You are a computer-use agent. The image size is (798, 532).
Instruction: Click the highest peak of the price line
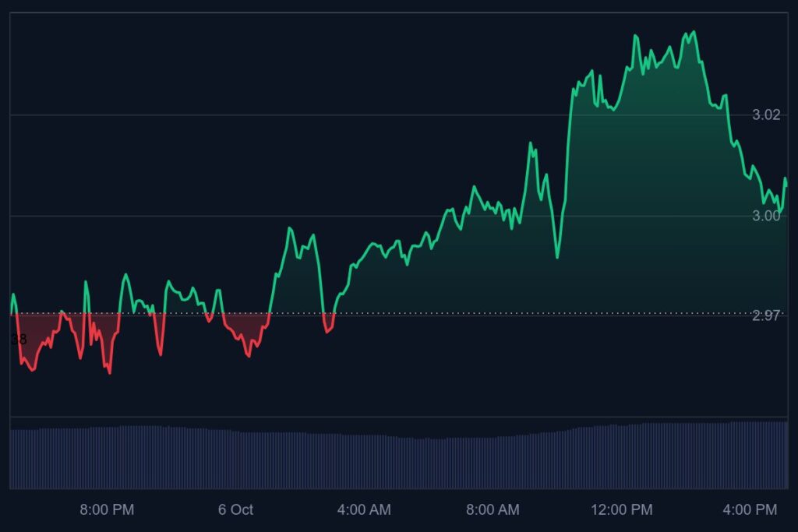694,32
